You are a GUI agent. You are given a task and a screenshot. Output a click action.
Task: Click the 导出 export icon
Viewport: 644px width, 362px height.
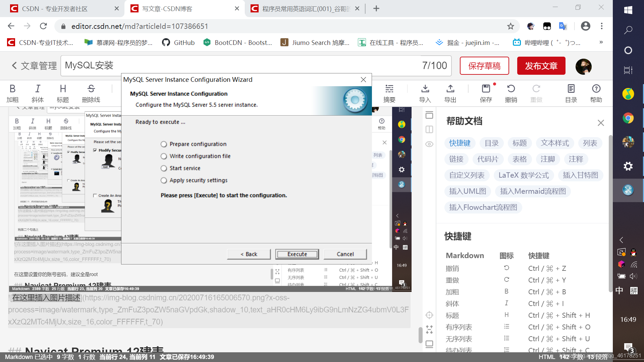[450, 93]
